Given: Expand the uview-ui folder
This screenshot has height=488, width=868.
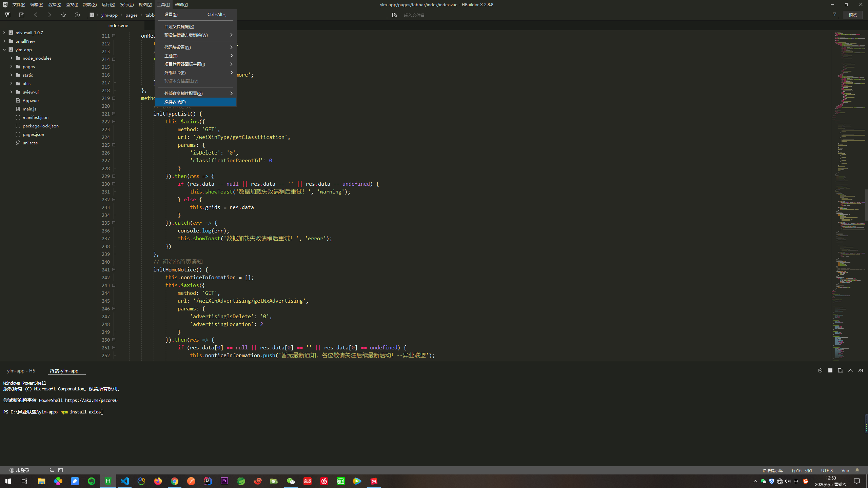Looking at the screenshot, I should (11, 92).
